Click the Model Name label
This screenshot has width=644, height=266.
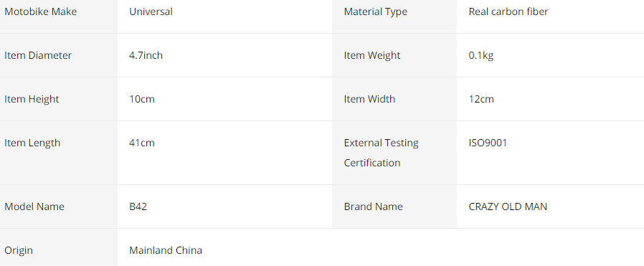34,206
